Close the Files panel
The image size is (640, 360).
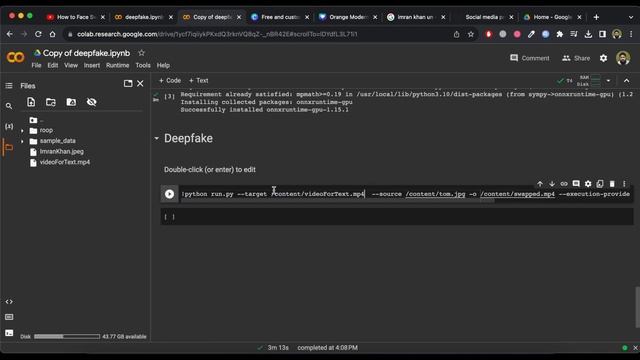click(140, 84)
